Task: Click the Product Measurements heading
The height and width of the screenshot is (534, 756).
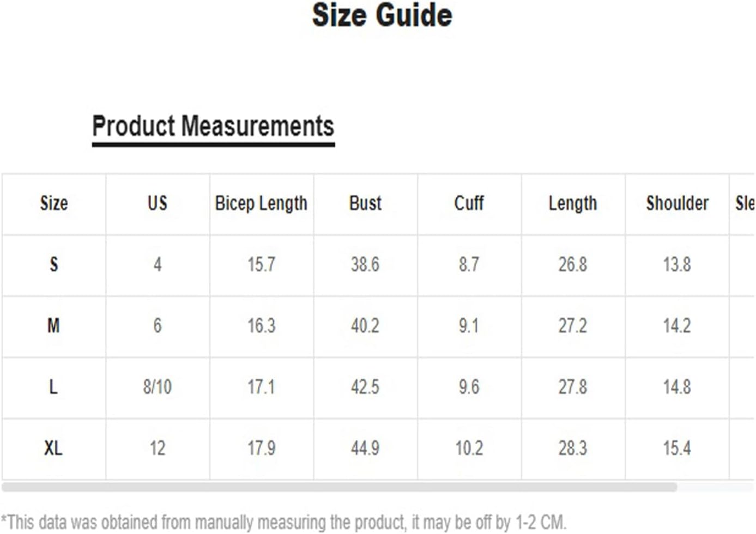Action: [x=213, y=126]
